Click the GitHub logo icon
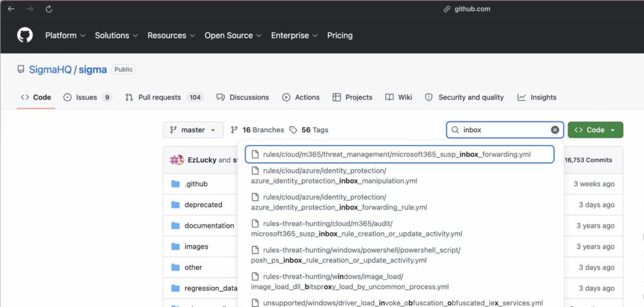This screenshot has width=644, height=307. pos(25,35)
